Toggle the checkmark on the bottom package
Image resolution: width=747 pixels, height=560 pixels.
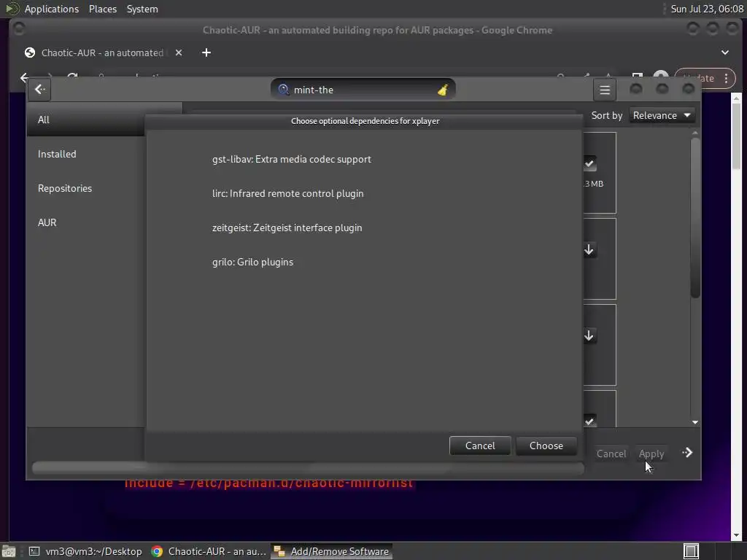pos(589,421)
